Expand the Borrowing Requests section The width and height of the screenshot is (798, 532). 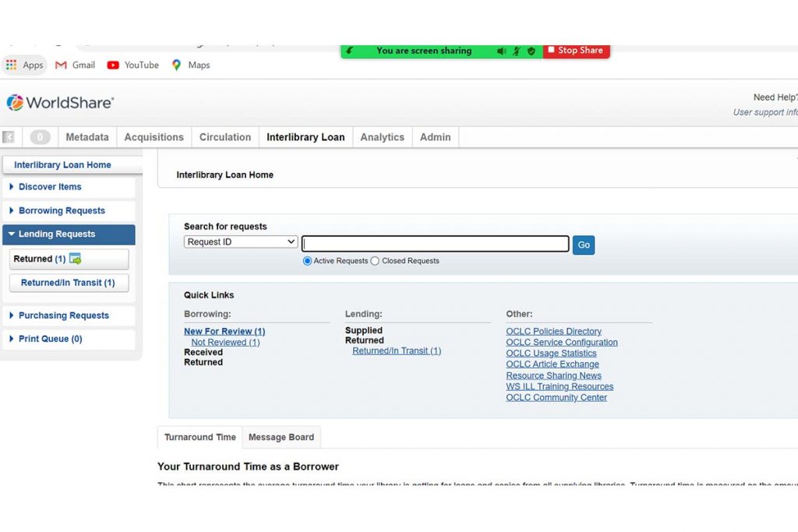62,210
